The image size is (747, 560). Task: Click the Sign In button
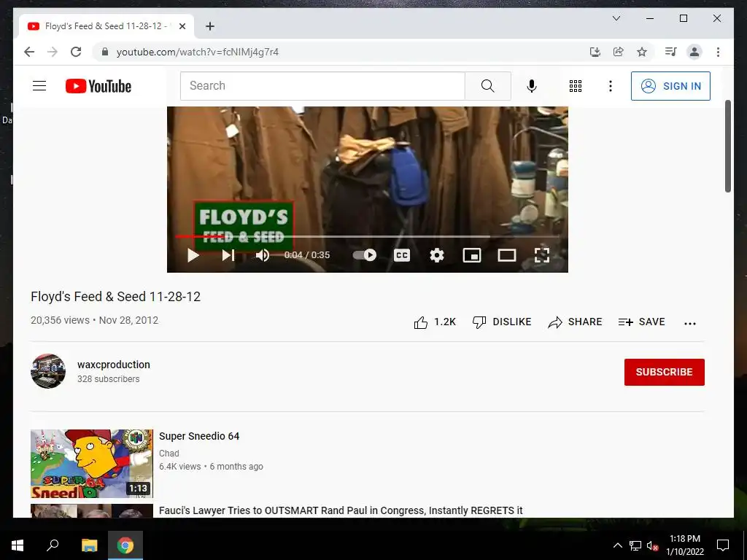(670, 86)
